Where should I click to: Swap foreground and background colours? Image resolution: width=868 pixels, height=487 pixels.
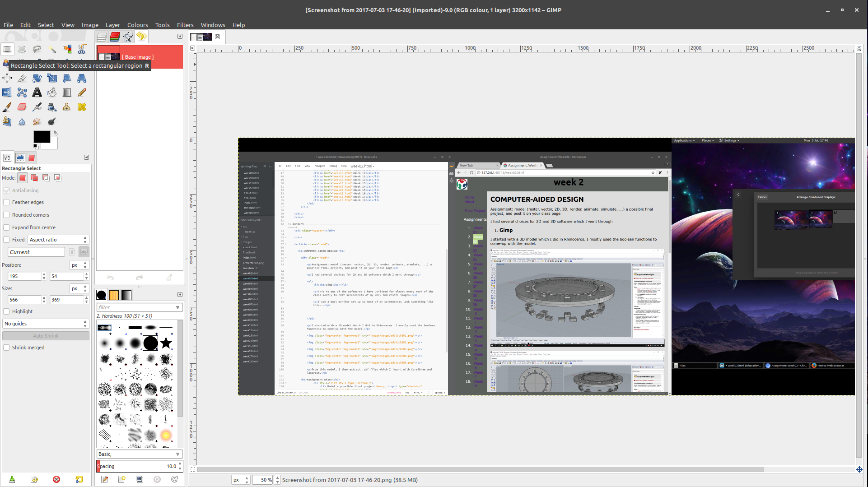coord(55,133)
